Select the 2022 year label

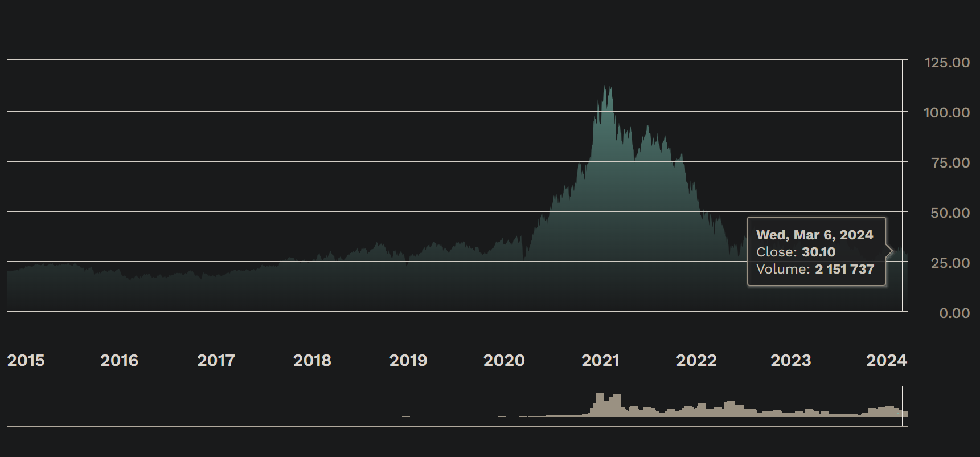696,360
